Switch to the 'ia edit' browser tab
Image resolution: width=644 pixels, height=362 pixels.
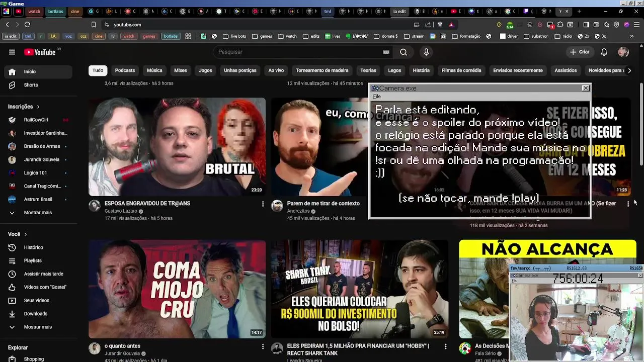(x=399, y=11)
